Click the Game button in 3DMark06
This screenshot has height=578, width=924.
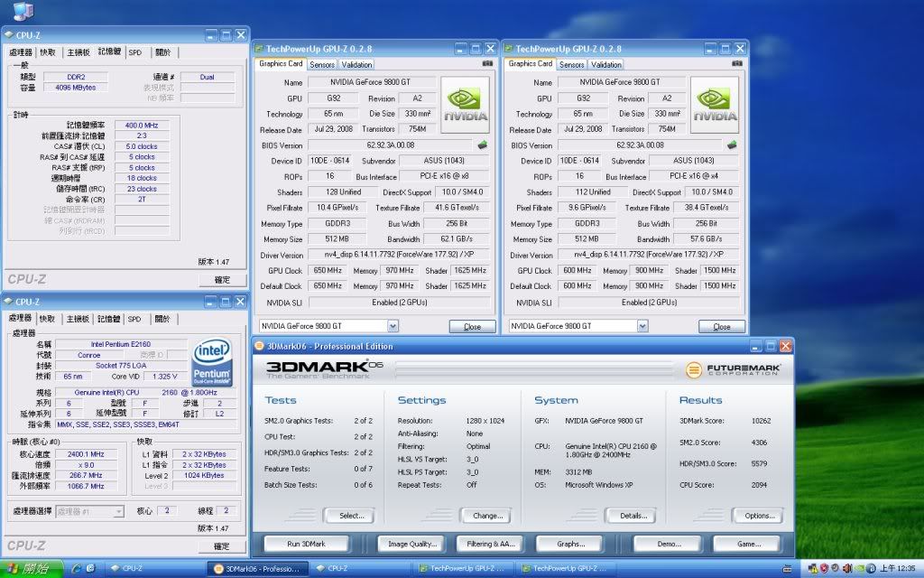(x=748, y=544)
